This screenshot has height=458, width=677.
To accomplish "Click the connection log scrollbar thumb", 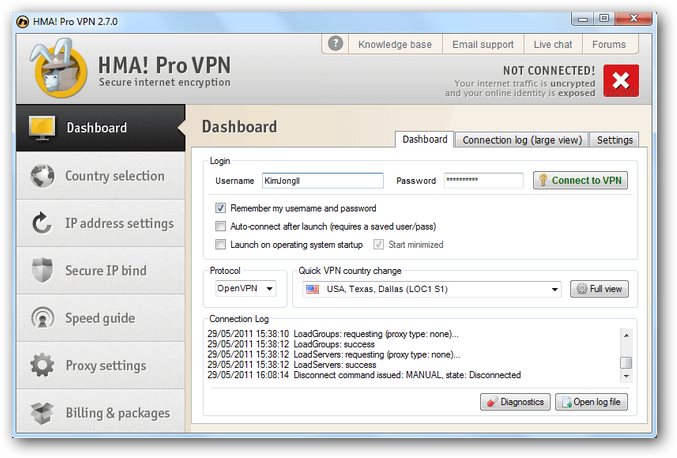I will coord(626,363).
